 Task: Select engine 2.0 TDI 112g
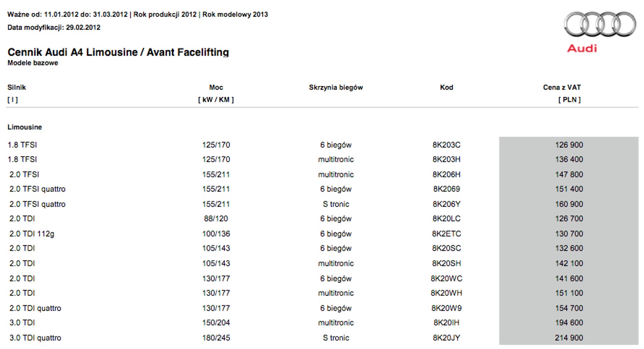coord(32,234)
